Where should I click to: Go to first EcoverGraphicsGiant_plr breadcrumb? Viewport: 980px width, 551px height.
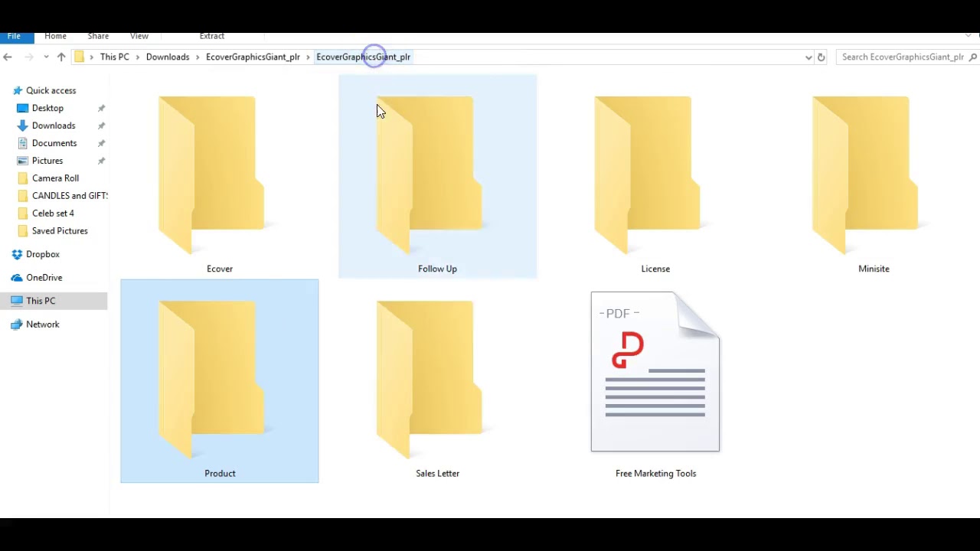click(x=253, y=57)
